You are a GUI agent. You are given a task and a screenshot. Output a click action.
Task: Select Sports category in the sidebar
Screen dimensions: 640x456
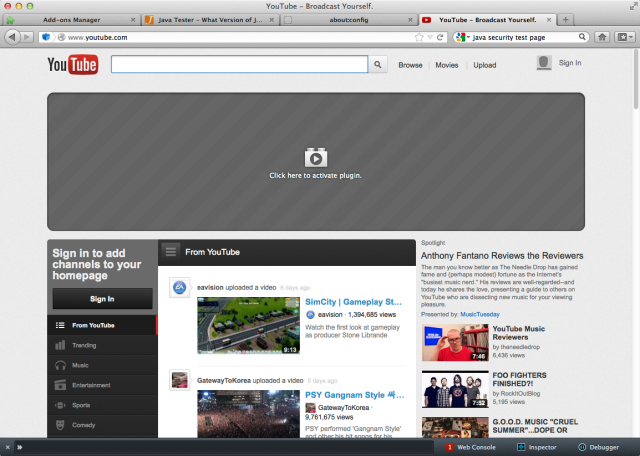tap(102, 405)
